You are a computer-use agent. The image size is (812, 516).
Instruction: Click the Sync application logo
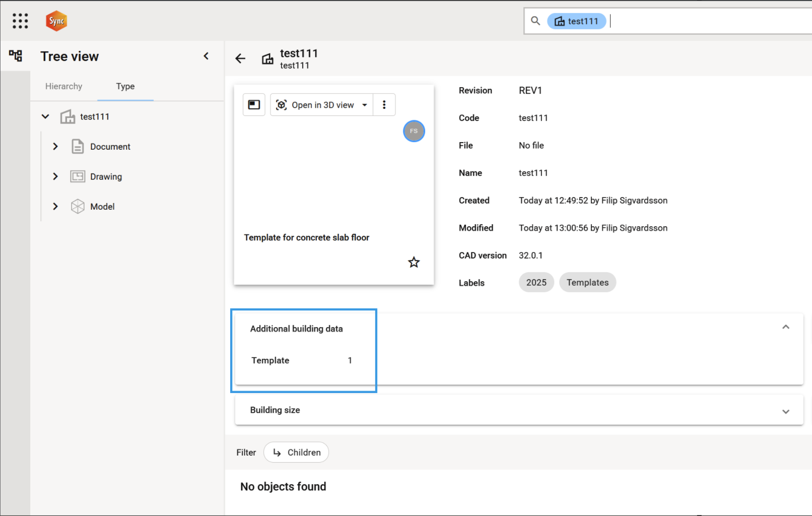point(56,21)
